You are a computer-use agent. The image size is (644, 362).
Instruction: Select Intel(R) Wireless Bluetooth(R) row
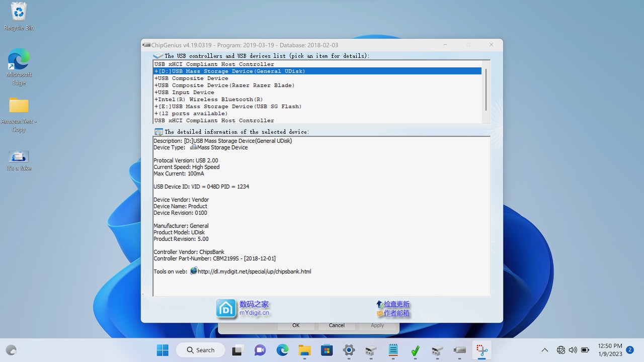pos(317,100)
